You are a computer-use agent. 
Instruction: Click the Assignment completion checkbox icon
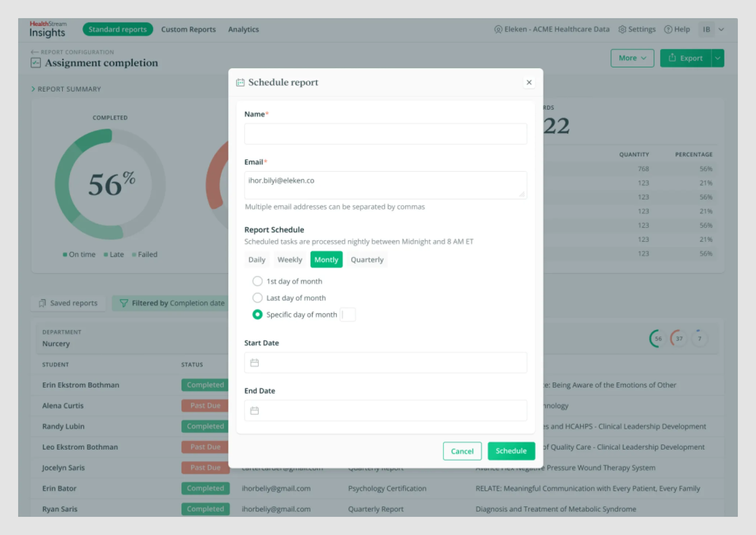pos(36,63)
